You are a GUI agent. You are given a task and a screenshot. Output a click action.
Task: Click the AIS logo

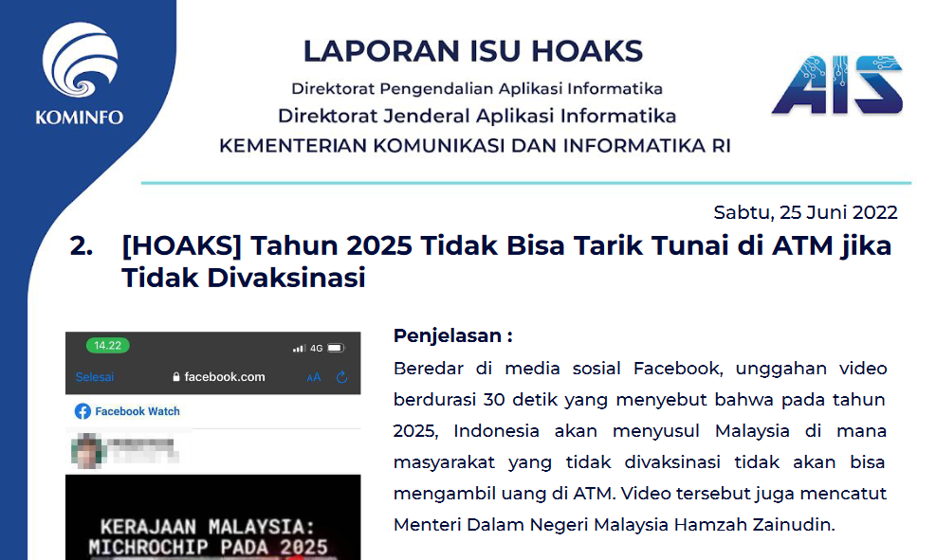tap(837, 84)
